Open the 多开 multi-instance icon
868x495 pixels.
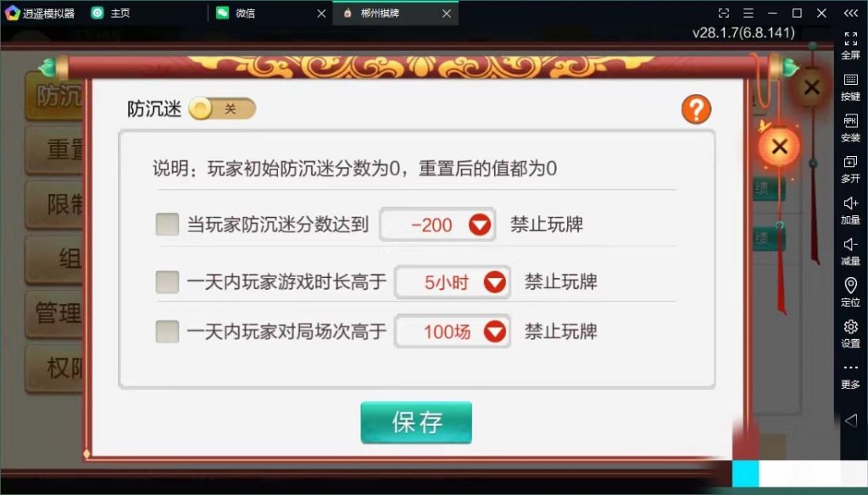pos(850,169)
